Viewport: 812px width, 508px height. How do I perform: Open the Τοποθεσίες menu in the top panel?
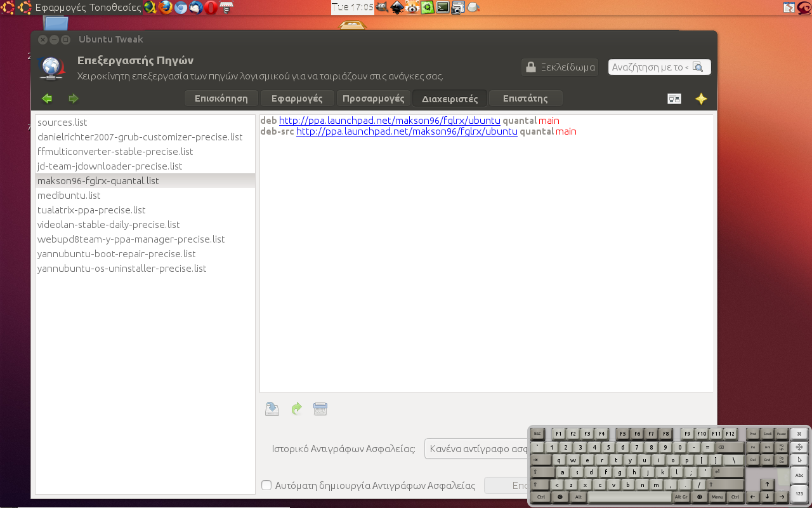116,8
